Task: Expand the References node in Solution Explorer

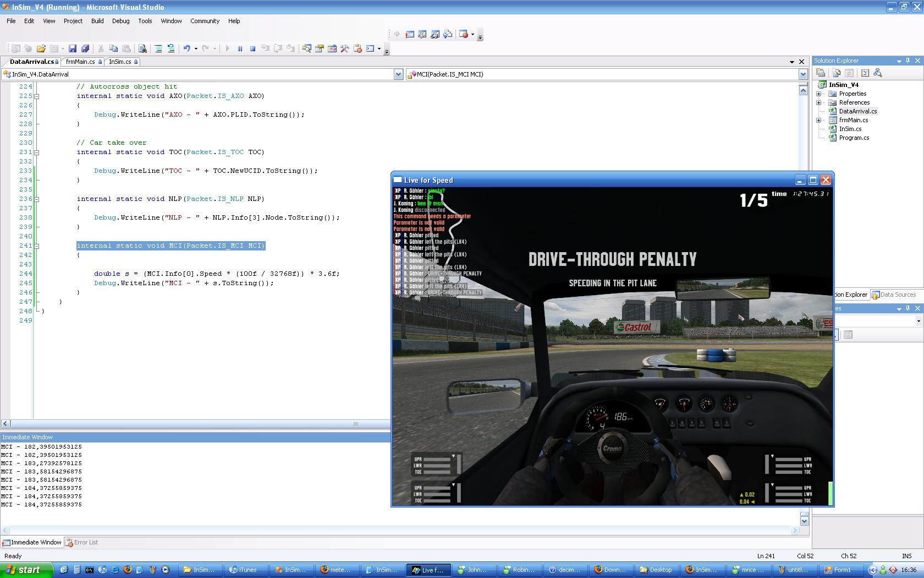Action: 819,102
